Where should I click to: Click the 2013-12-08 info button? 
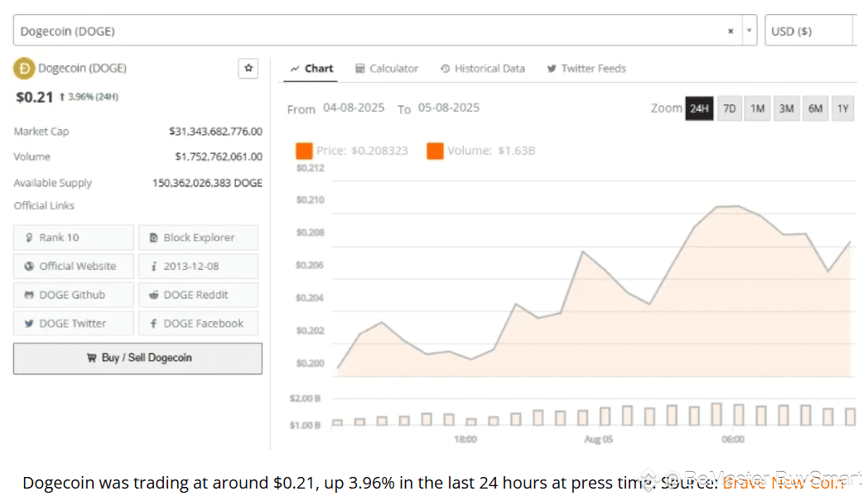[198, 267]
